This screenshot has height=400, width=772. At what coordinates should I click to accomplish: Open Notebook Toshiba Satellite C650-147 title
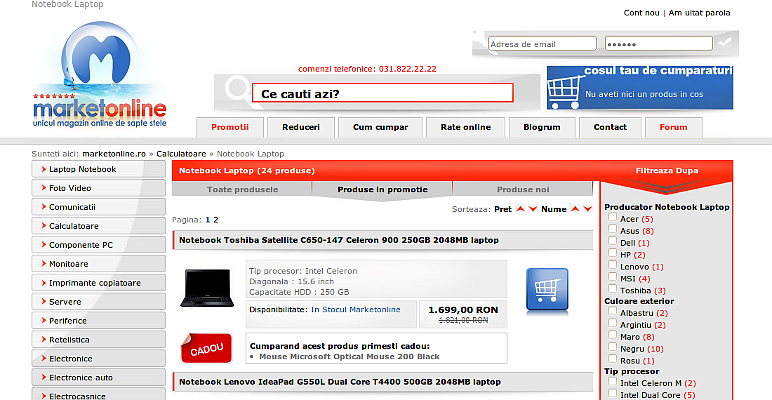(x=339, y=240)
